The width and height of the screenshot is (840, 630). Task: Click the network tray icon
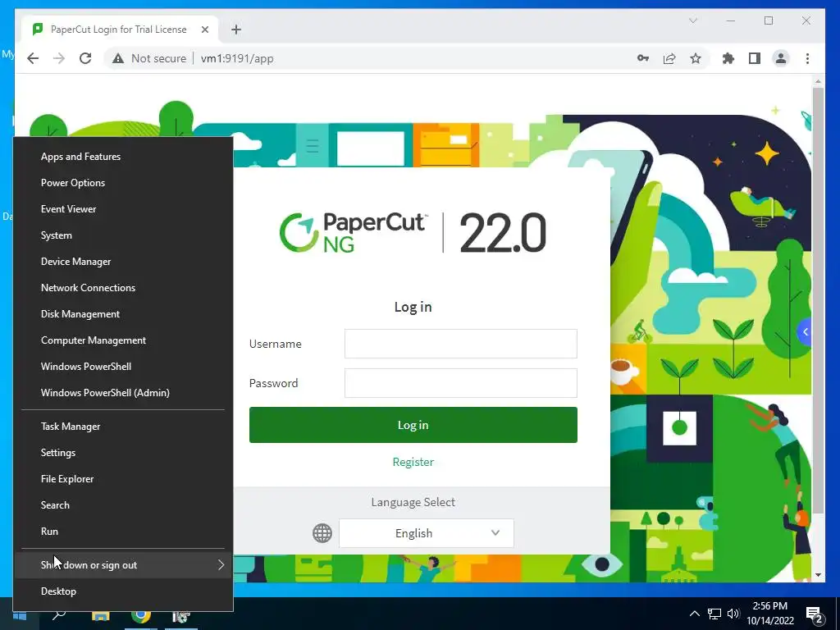point(714,614)
